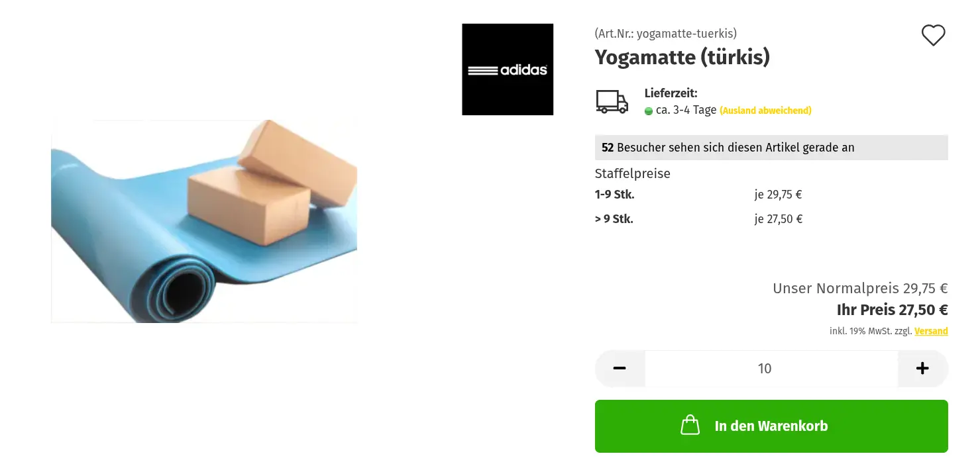Click the article number yogamatte-tuerkis text
The height and width of the screenshot is (466, 980).
tap(666, 33)
